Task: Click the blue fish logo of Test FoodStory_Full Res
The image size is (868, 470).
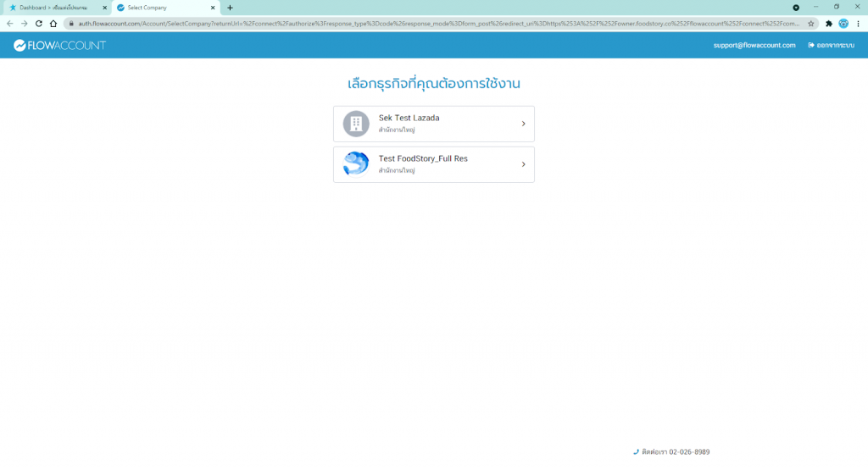Action: [x=356, y=163]
